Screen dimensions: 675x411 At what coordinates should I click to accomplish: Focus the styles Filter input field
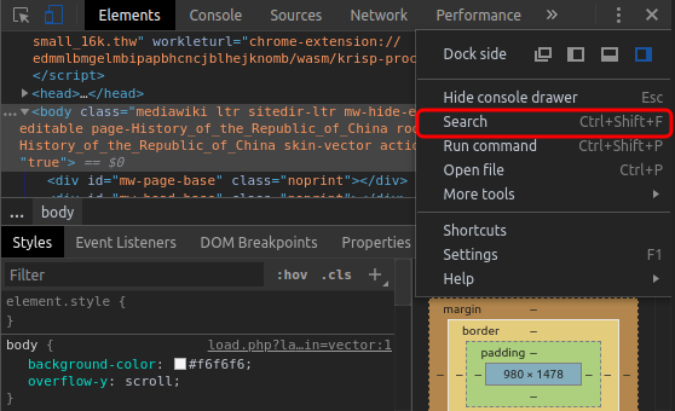[x=134, y=275]
